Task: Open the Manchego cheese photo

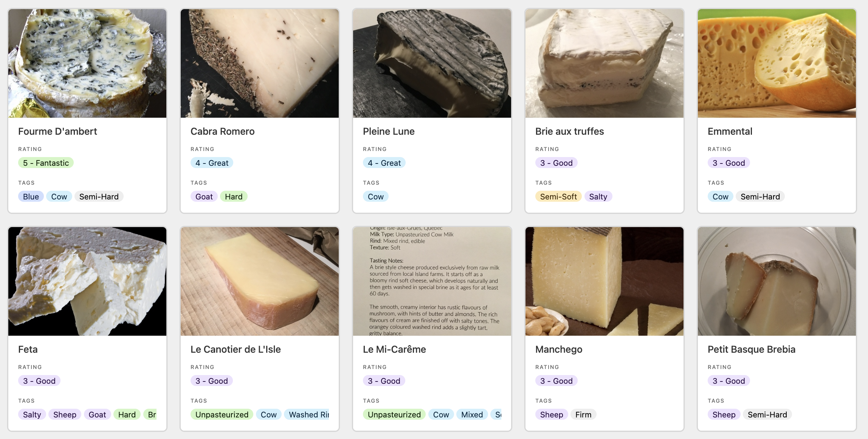Action: (604, 281)
